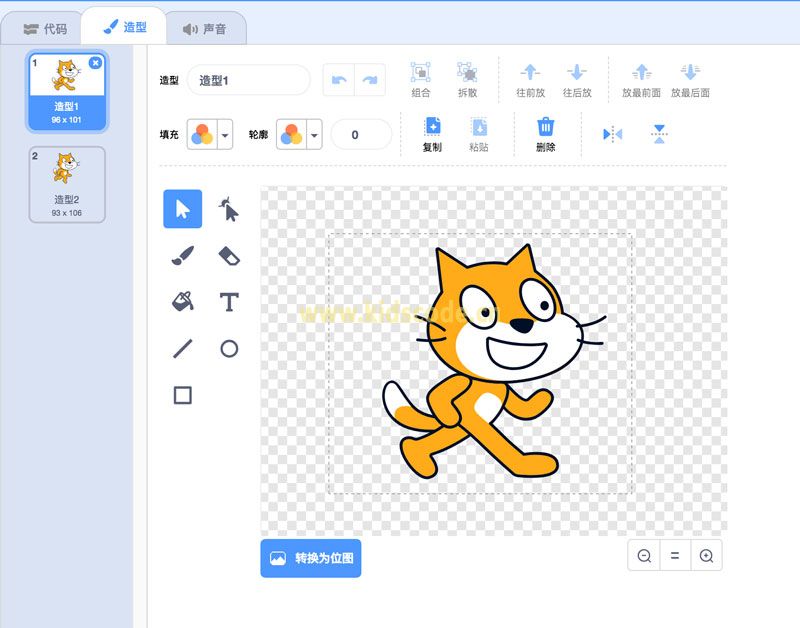Move shape forward with 往前放

click(530, 80)
